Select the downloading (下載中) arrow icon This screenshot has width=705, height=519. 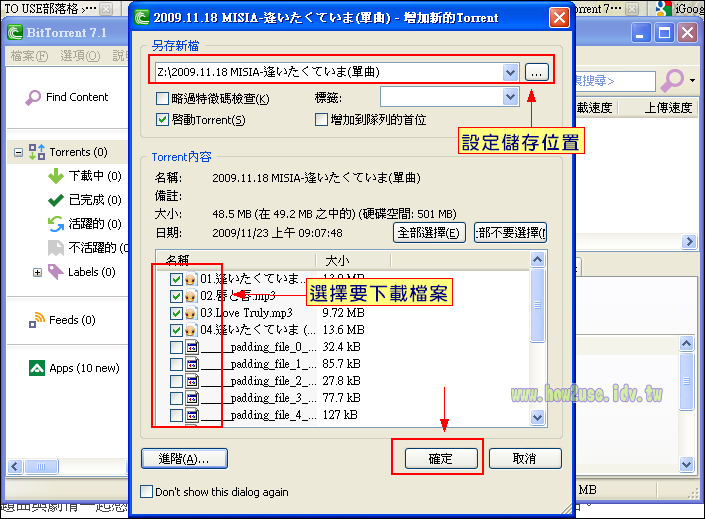[56, 176]
